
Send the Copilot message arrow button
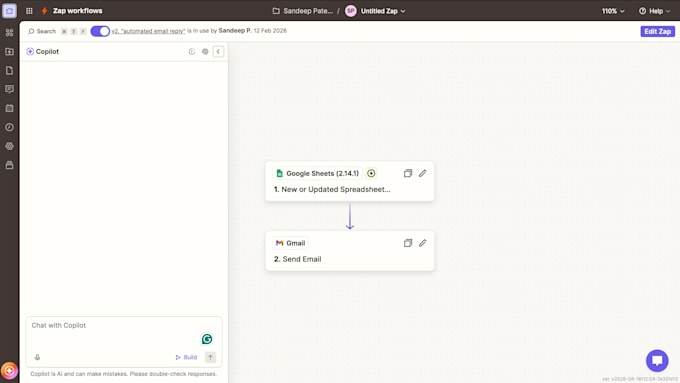tap(210, 357)
